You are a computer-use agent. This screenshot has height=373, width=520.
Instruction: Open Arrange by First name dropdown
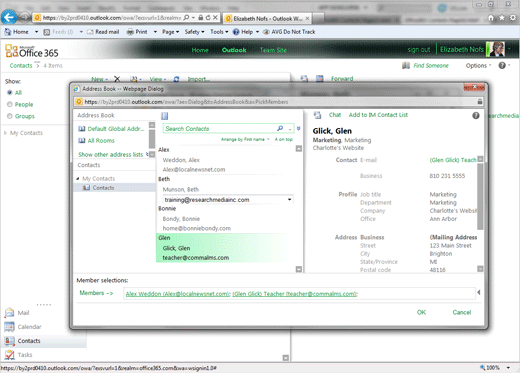(245, 139)
